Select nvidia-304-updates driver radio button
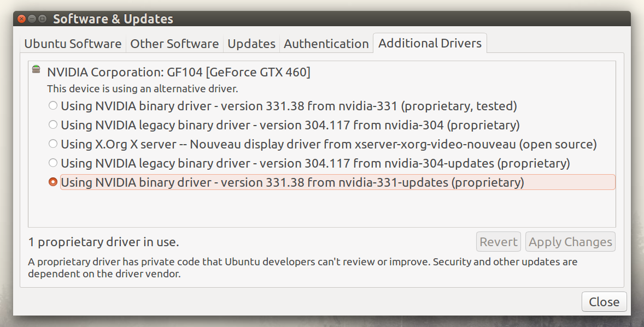Screen dimensions: 644x327 tap(53, 163)
